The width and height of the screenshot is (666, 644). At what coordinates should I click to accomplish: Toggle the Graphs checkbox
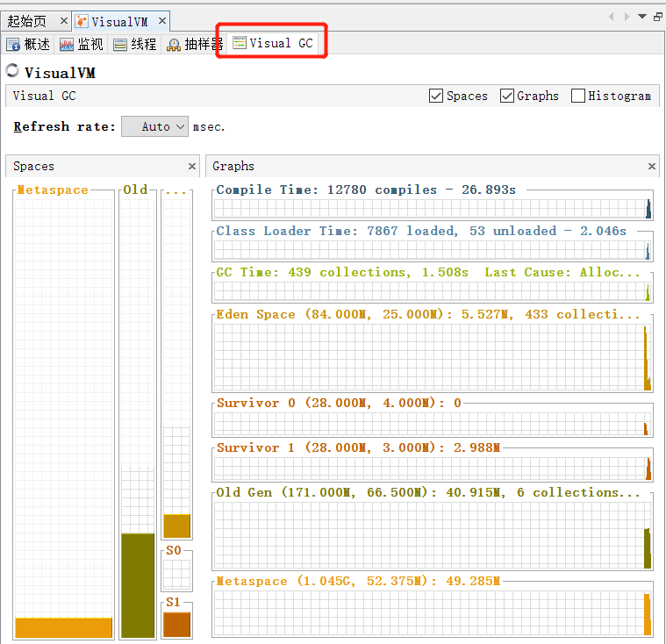coord(506,96)
